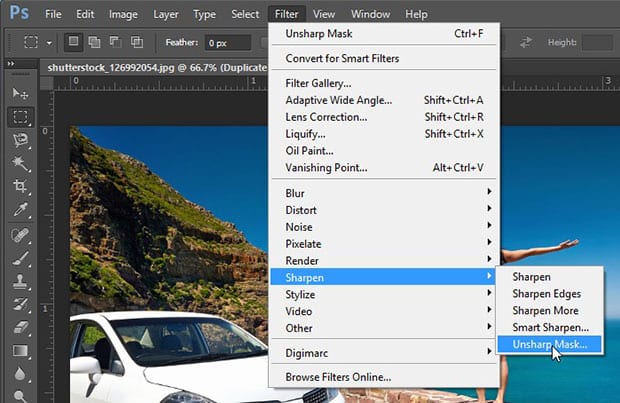Expand the Stylize submenu
The image size is (620, 403).
(384, 294)
